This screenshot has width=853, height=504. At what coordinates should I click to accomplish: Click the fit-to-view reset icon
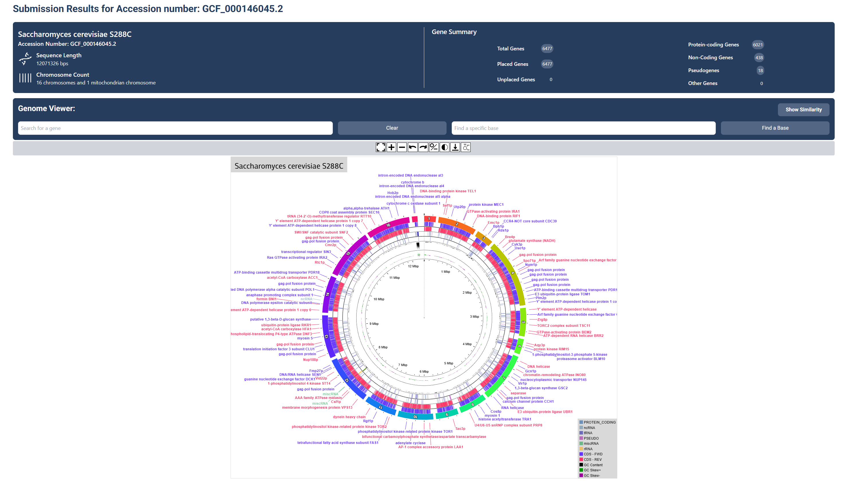[x=380, y=147]
